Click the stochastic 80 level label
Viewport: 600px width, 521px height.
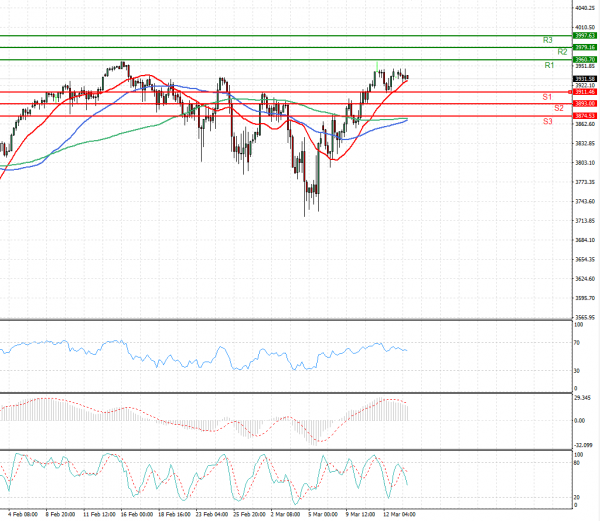[577, 463]
